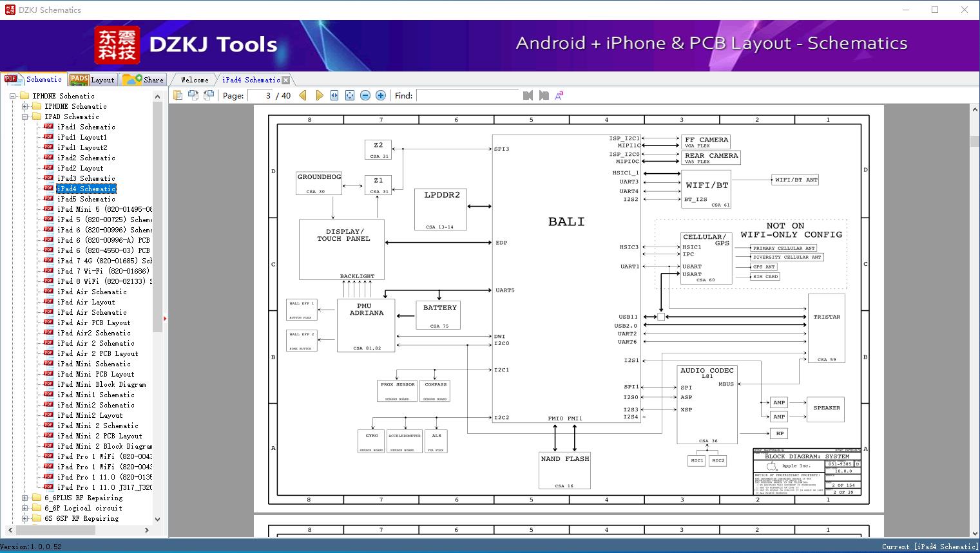
Task: Collapse the IPAD Schematic folder
Action: coord(25,117)
